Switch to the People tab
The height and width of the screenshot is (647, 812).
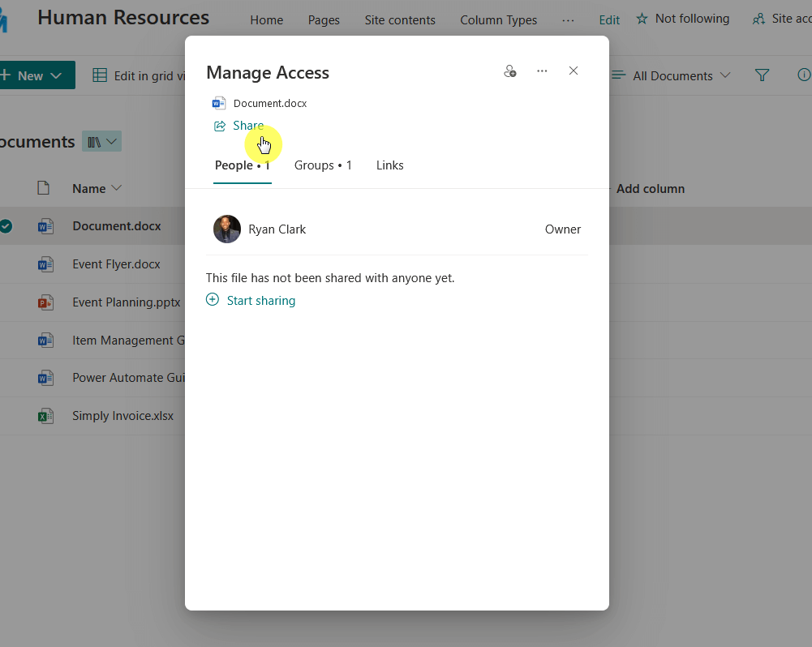(243, 165)
